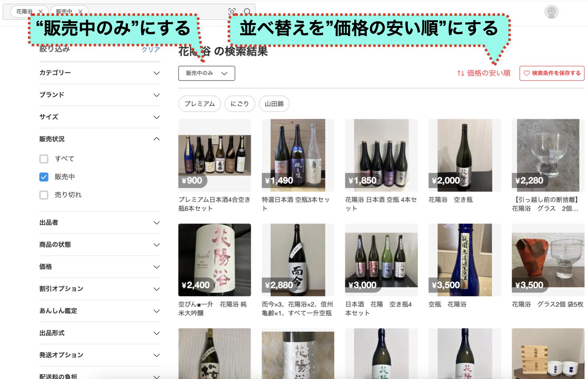Image resolution: width=588 pixels, height=379 pixels.
Task: Click title 特選日本酒 空瓶3本セット
Action: [296, 204]
